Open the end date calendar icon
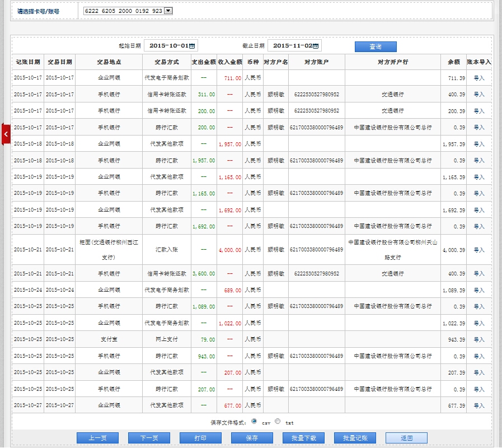This screenshot has width=502, height=448. coord(316,46)
